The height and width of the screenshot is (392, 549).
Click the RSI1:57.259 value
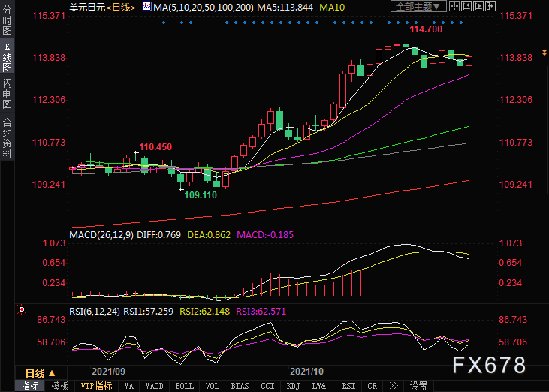[x=148, y=311]
